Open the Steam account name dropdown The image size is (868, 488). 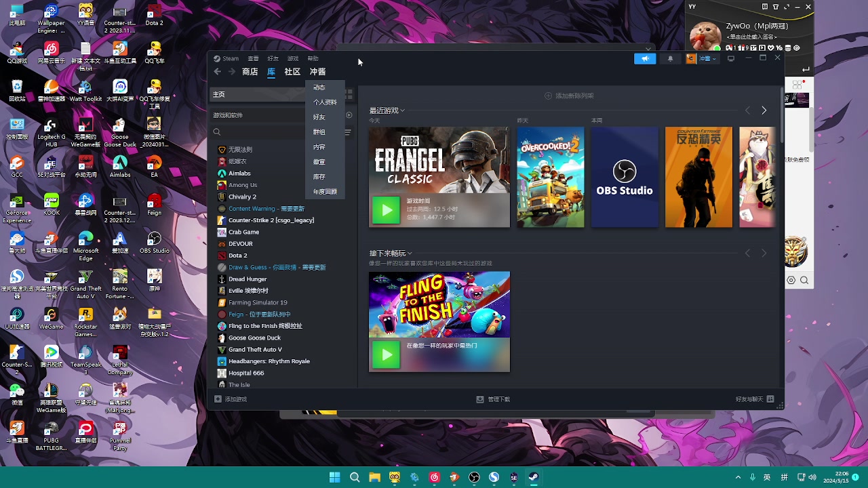coord(702,59)
